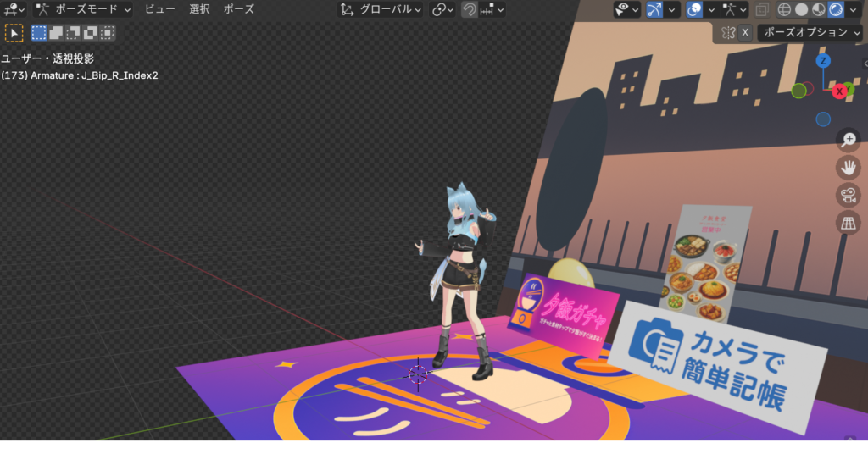The width and height of the screenshot is (868, 465).
Task: Click the green negative-Y gizmo circle
Action: pos(798,91)
